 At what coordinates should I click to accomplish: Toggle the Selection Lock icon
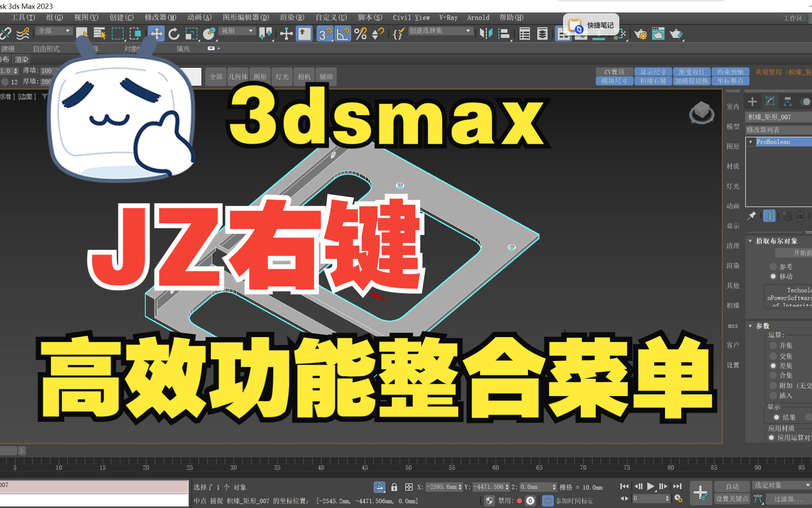coord(394,487)
